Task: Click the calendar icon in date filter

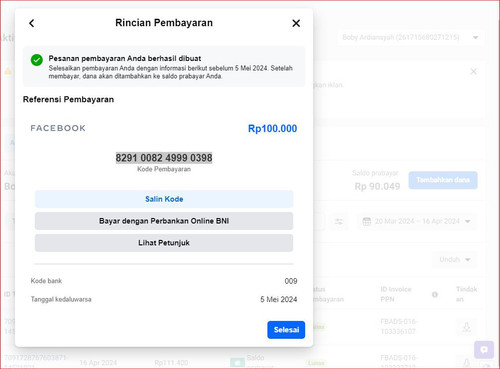Action: click(x=367, y=221)
